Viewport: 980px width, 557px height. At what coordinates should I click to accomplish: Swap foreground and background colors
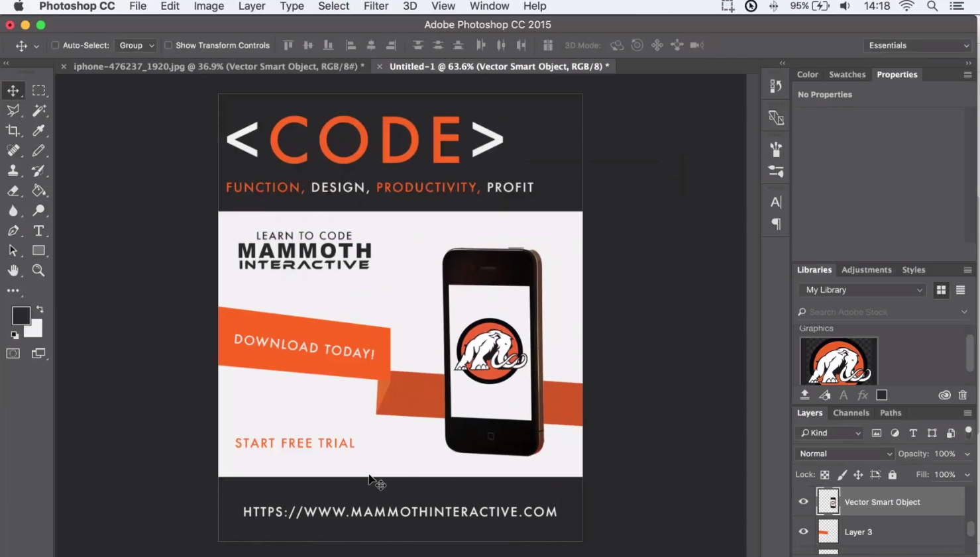40,309
